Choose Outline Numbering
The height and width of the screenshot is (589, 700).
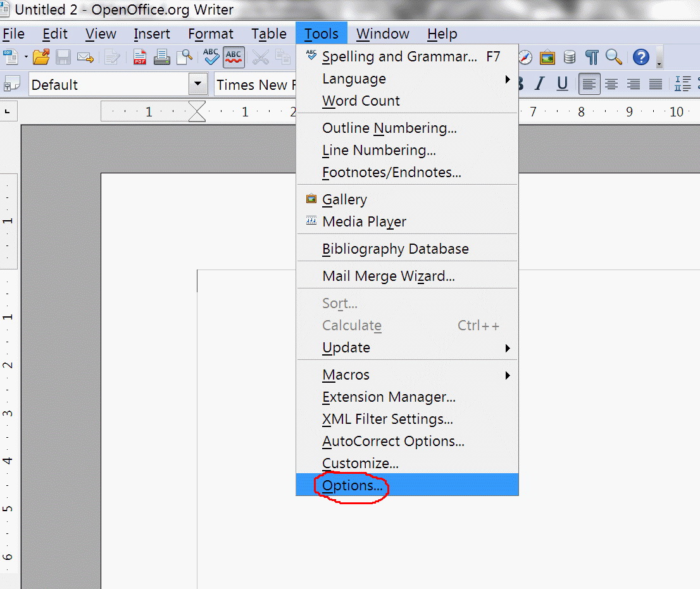(x=407, y=128)
